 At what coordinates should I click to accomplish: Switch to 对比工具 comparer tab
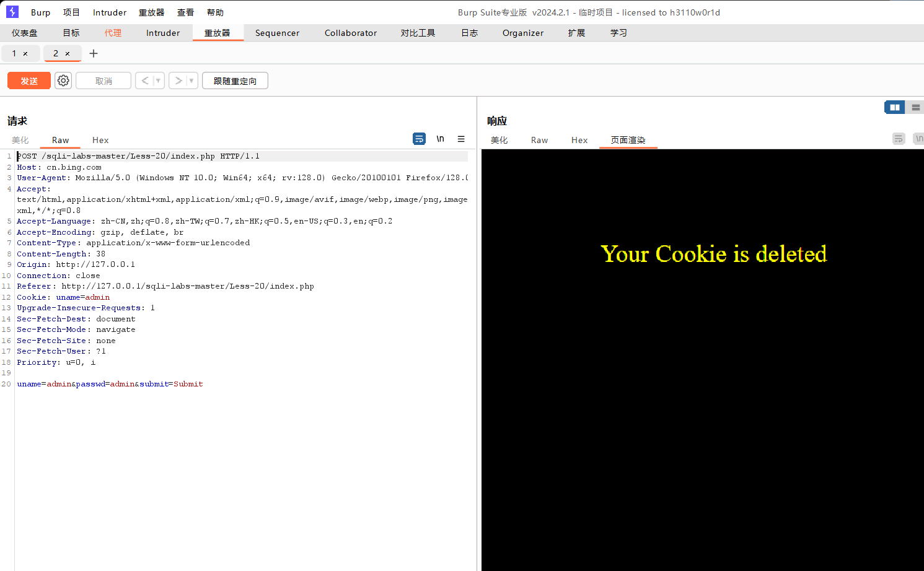coord(418,33)
